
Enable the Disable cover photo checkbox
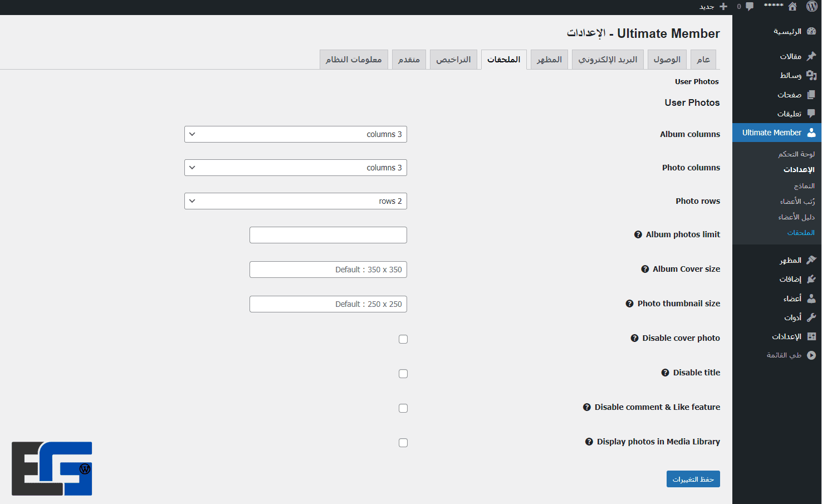coord(403,339)
